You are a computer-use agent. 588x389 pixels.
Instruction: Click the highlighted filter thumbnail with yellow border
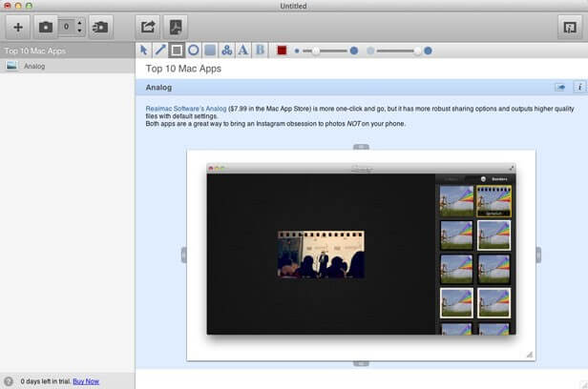point(493,201)
